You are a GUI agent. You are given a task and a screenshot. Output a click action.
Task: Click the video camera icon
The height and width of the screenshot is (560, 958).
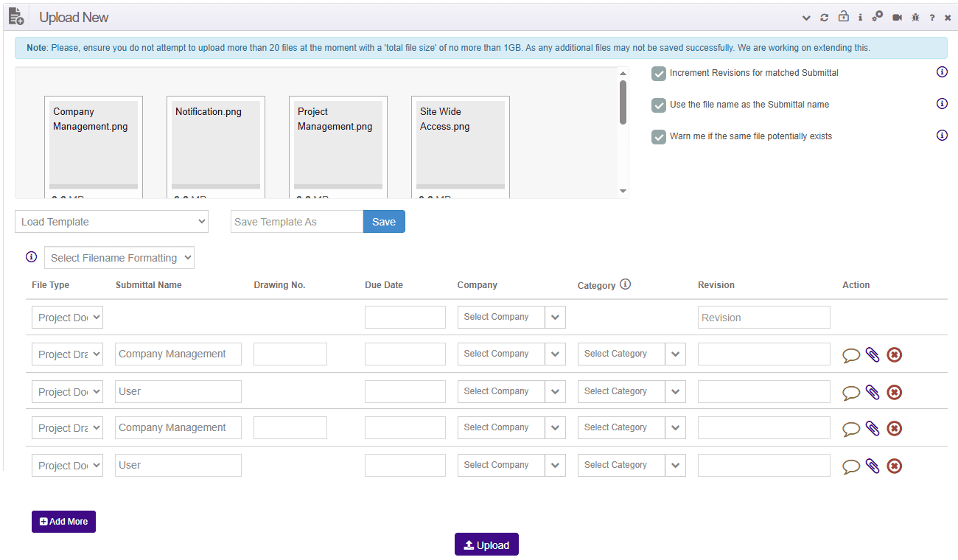pos(897,18)
